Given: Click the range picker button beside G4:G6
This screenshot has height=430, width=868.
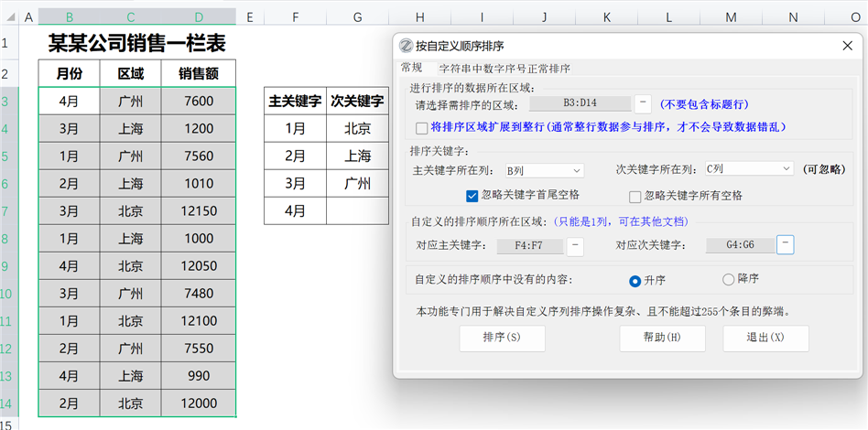Looking at the screenshot, I should [785, 245].
